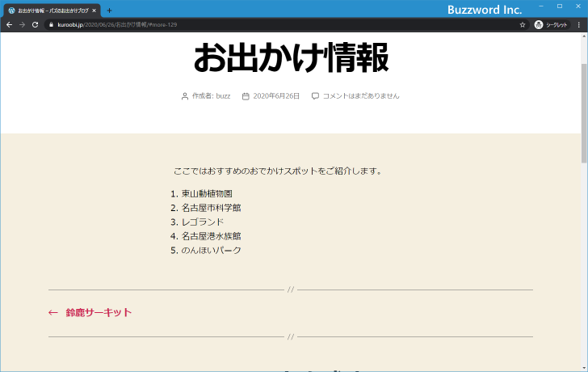
Task: Go to previous post 鈴鹿サーキット
Action: click(x=99, y=313)
